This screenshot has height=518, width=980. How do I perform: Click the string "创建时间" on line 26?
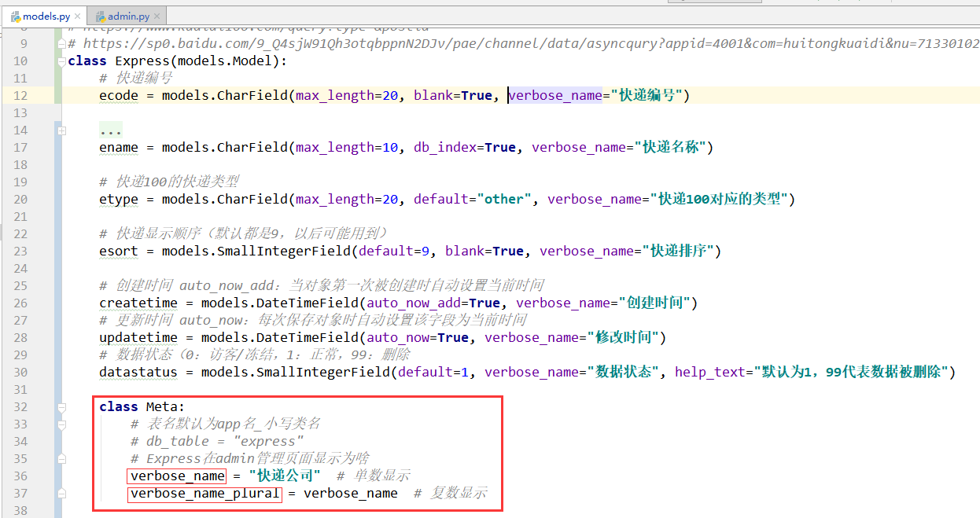pyautogui.click(x=654, y=303)
